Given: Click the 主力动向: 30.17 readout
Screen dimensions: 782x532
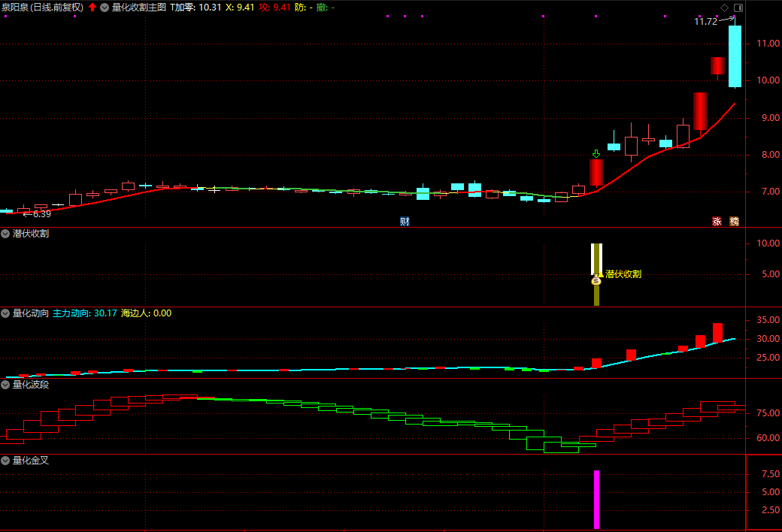Looking at the screenshot, I should [85, 313].
